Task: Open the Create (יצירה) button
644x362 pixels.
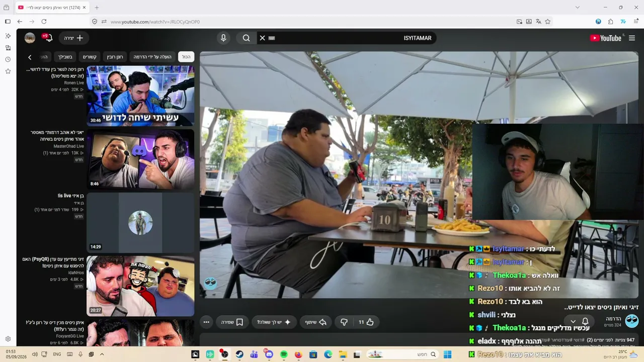Action: point(74,38)
